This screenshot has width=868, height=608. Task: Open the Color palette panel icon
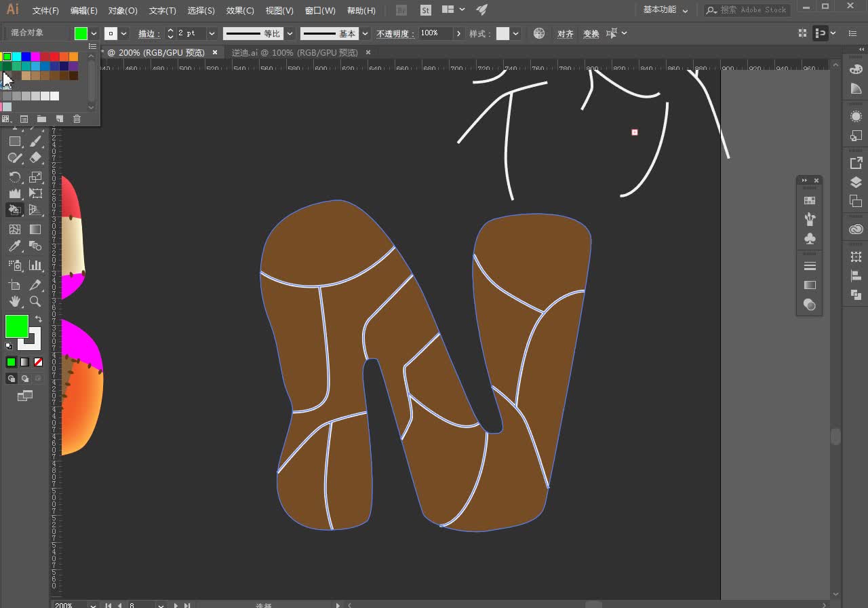(856, 69)
